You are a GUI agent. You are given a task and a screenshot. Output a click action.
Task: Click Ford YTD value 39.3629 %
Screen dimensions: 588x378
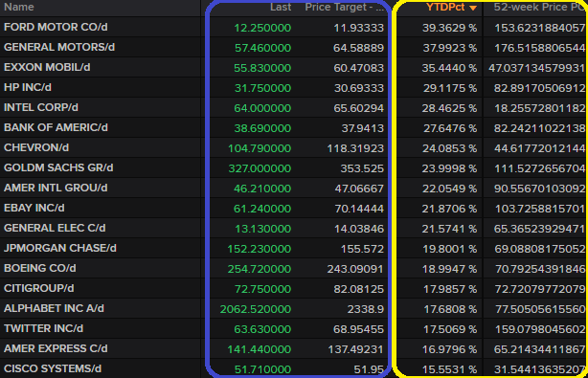click(x=450, y=28)
